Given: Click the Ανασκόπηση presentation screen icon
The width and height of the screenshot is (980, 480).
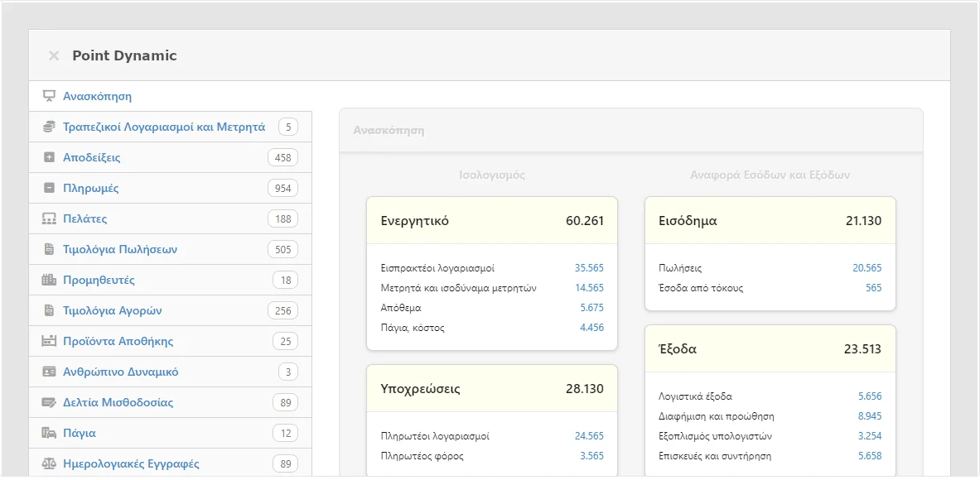Looking at the screenshot, I should click(x=49, y=96).
